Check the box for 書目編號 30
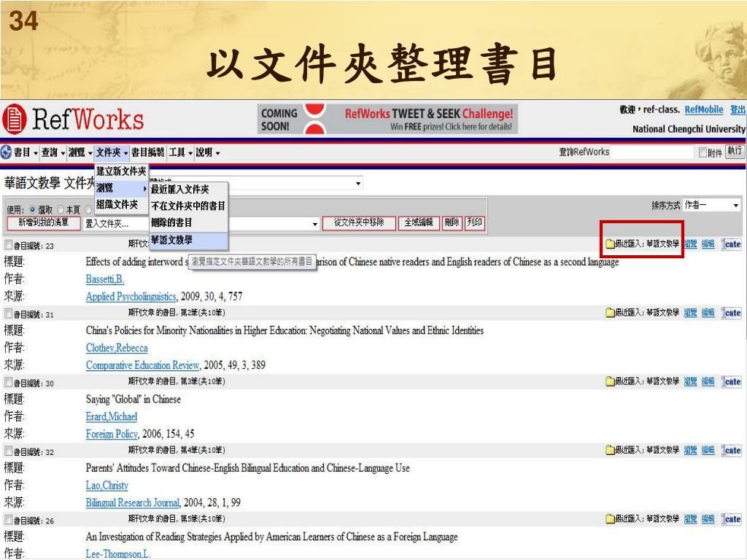Screen dimensions: 747x560 [8, 382]
